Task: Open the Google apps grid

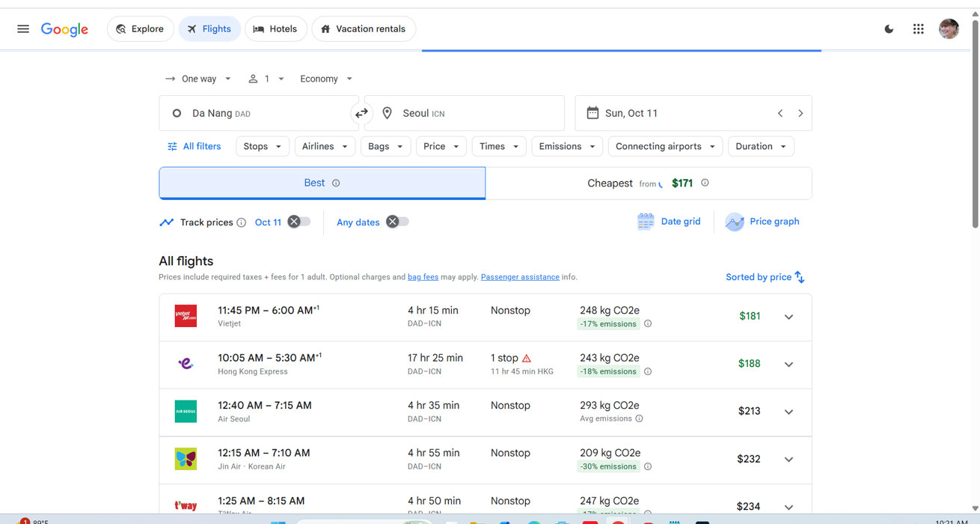Action: tap(919, 29)
